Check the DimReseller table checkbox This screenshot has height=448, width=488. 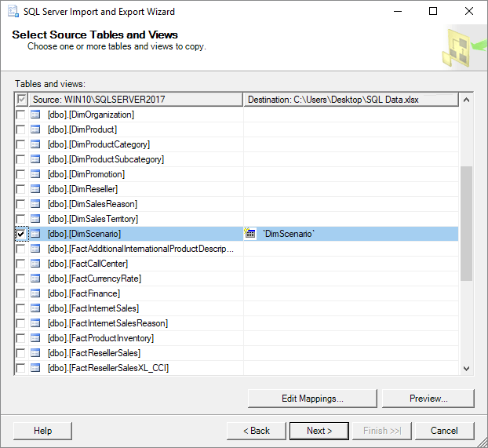(20, 189)
